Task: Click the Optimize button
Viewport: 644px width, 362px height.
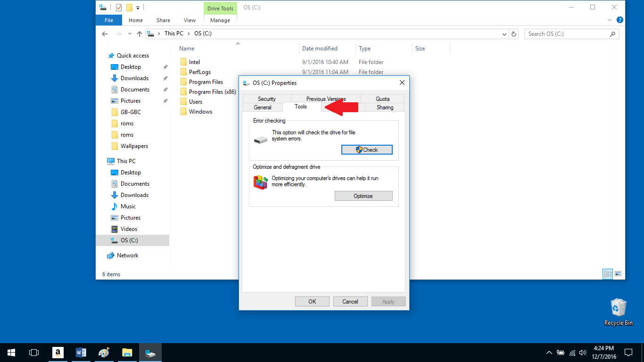Action: (363, 196)
